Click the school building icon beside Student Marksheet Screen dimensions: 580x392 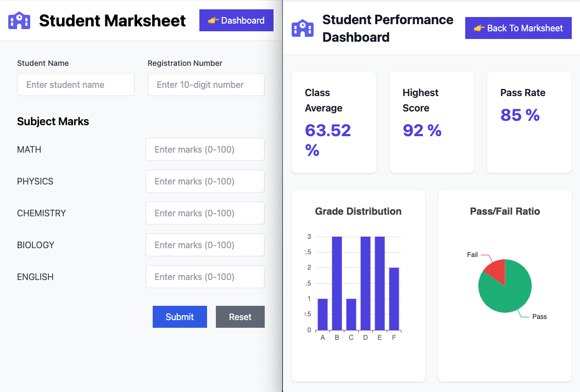[19, 20]
